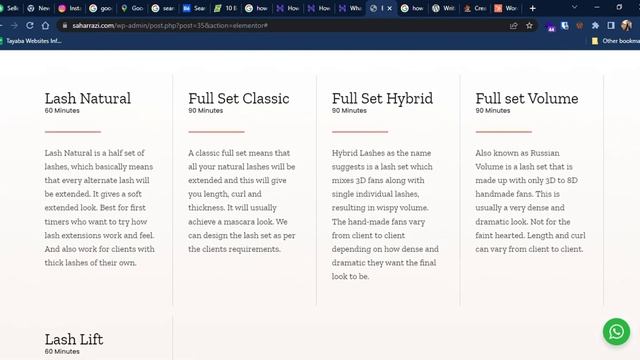Open the purple extension with badge 44

click(x=550, y=27)
